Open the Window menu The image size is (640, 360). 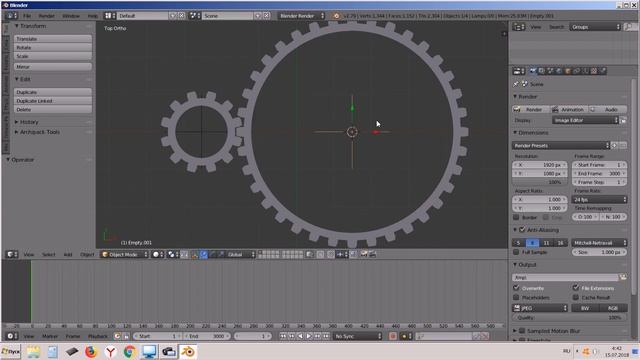(71, 16)
